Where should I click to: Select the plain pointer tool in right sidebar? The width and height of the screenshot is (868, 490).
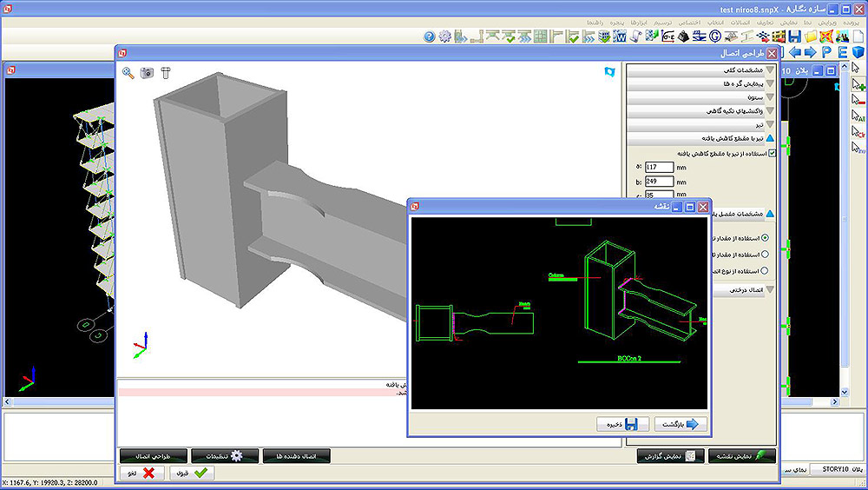(x=857, y=68)
